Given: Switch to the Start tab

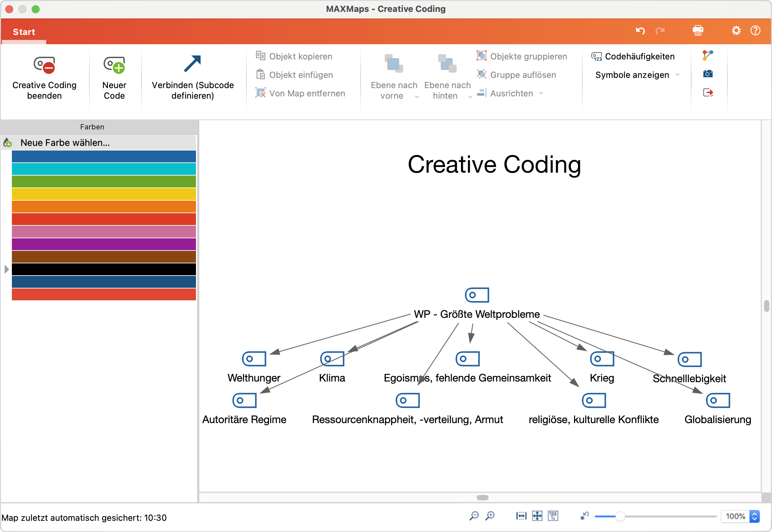Looking at the screenshot, I should pyautogui.click(x=24, y=32).
